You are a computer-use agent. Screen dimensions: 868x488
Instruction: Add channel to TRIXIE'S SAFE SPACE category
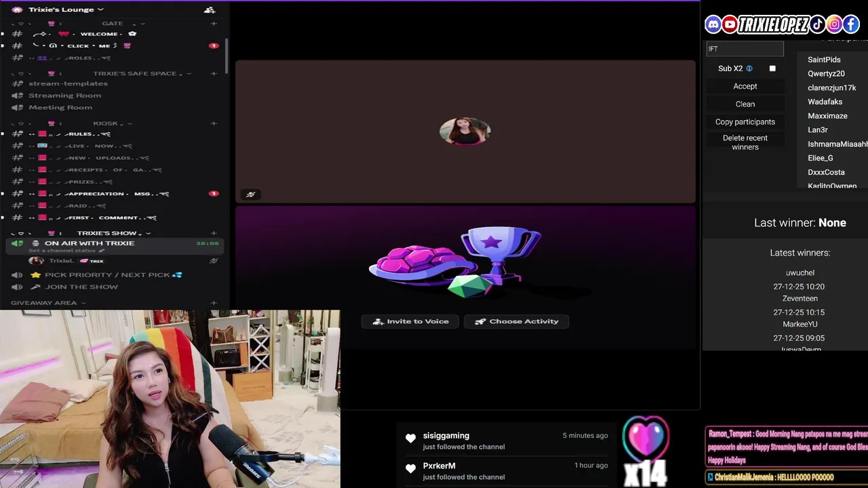(214, 73)
